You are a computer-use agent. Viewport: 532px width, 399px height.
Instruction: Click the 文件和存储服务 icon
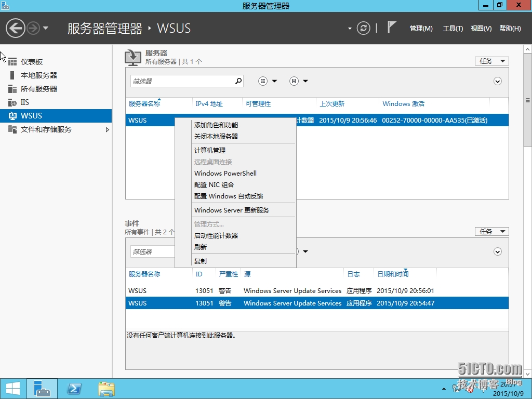click(12, 129)
